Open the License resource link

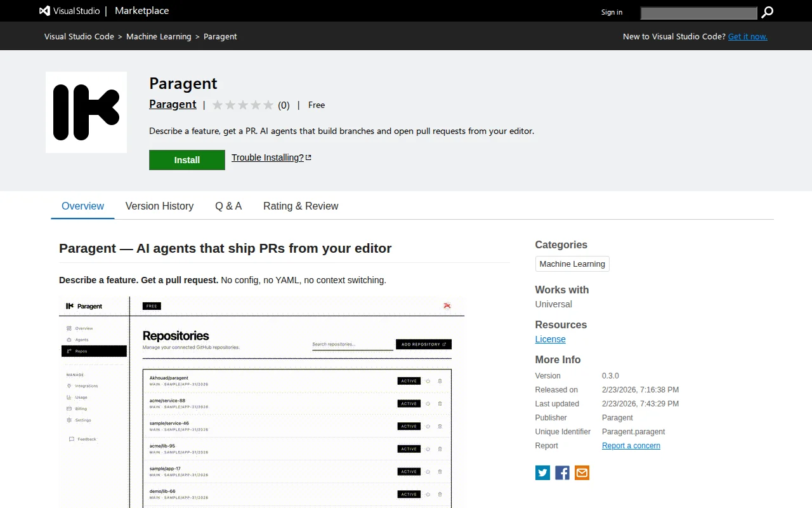(551, 339)
